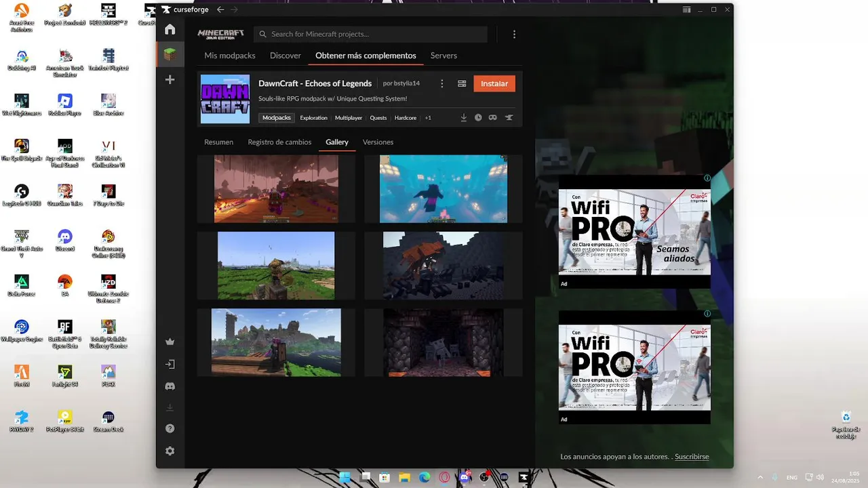Open the Windows Start button
The width and height of the screenshot is (868, 488).
(344, 477)
